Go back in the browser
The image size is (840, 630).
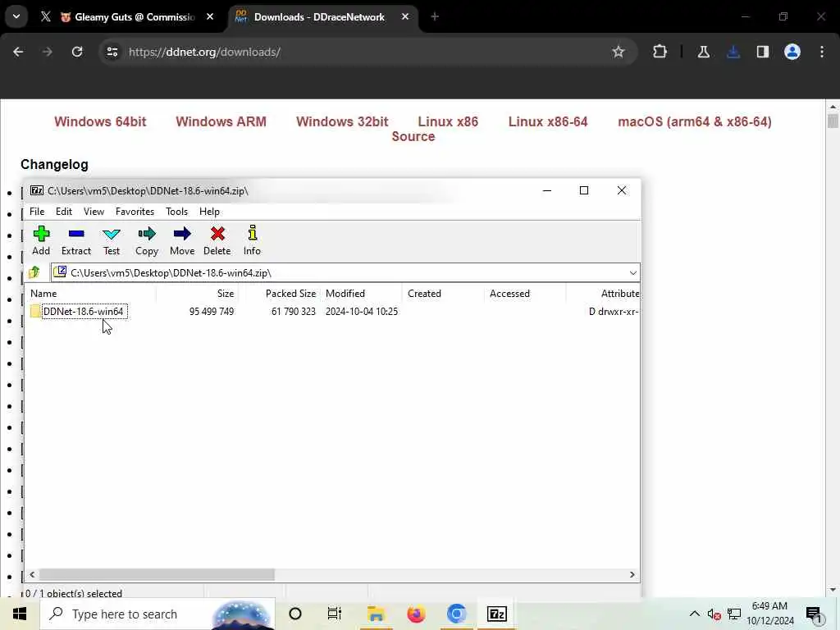coord(18,52)
